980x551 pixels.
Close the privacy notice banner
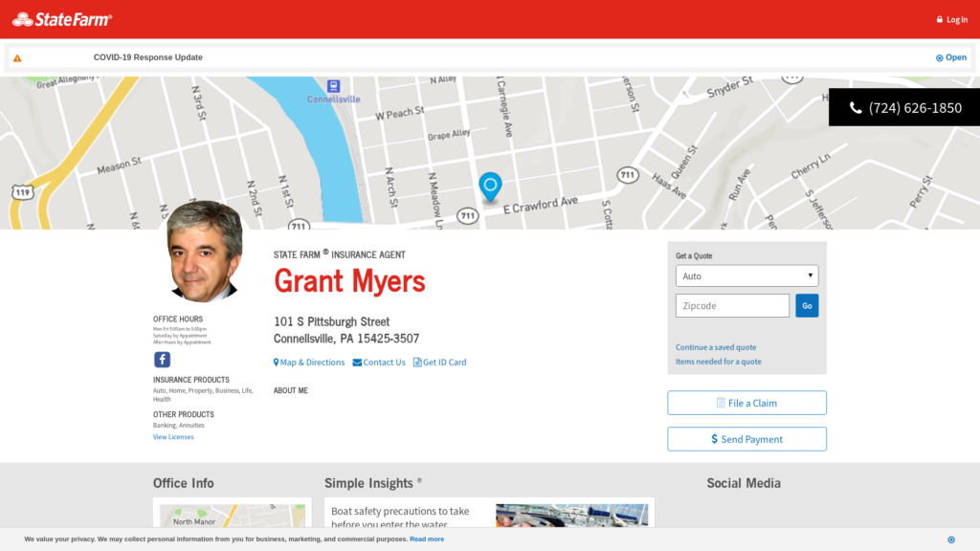(950, 540)
